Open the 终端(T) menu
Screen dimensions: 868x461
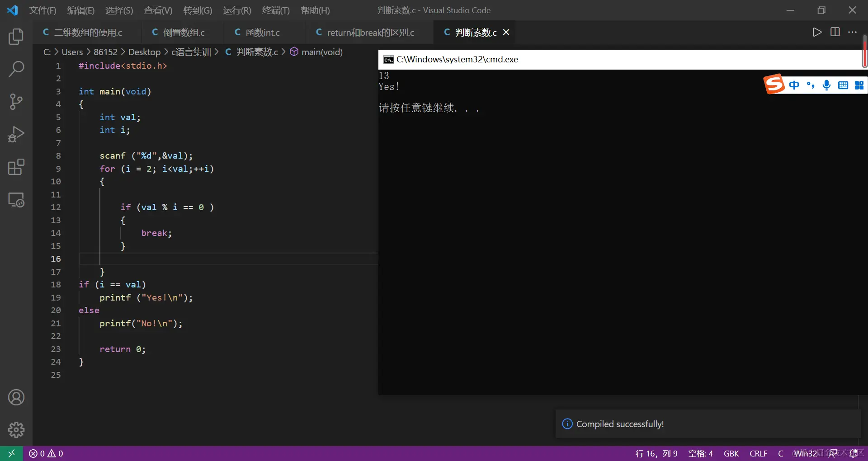[x=276, y=10]
